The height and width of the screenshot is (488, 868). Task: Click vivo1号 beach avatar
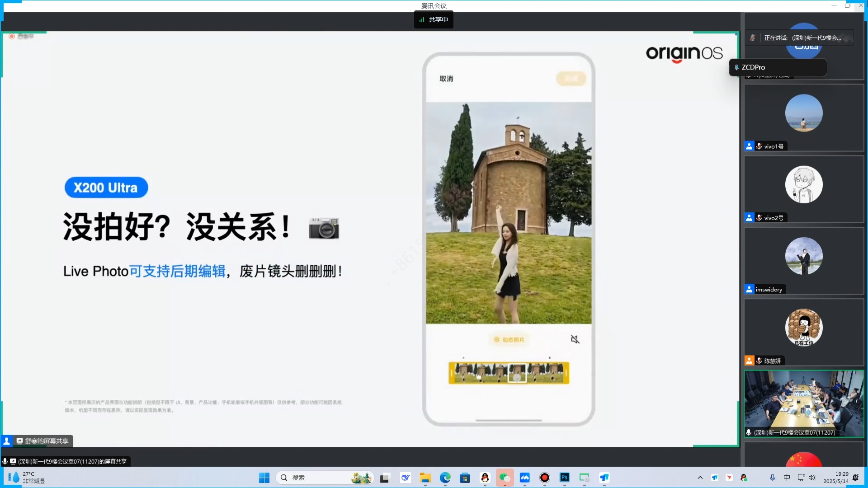coord(804,113)
